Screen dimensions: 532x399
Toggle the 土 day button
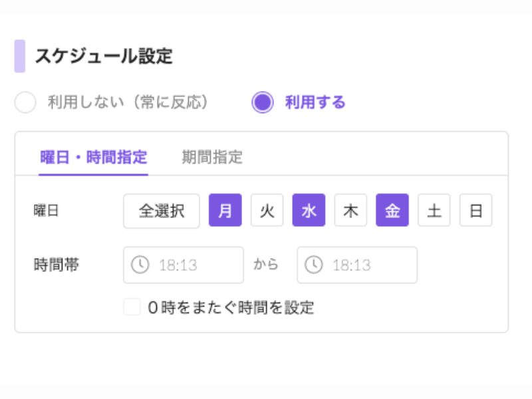(434, 210)
